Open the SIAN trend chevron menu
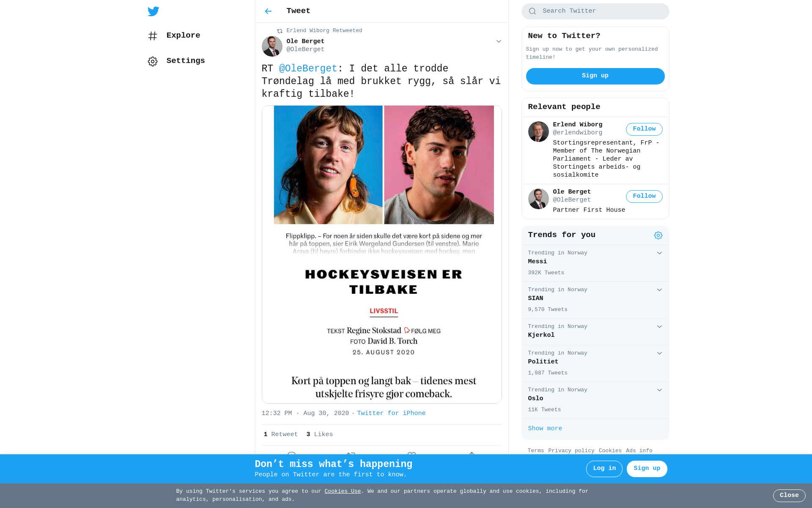This screenshot has height=508, width=812. pyautogui.click(x=659, y=290)
